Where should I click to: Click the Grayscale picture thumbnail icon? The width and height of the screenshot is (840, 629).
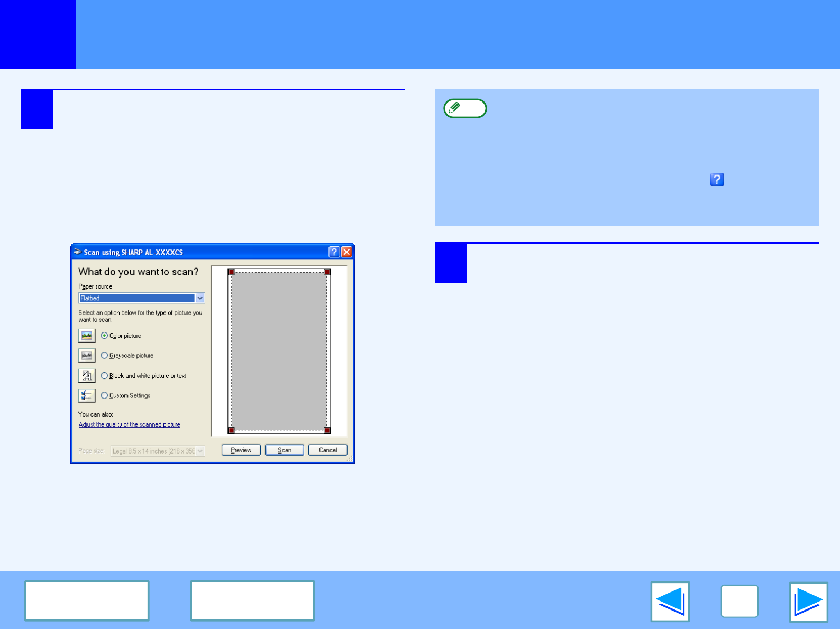click(87, 356)
